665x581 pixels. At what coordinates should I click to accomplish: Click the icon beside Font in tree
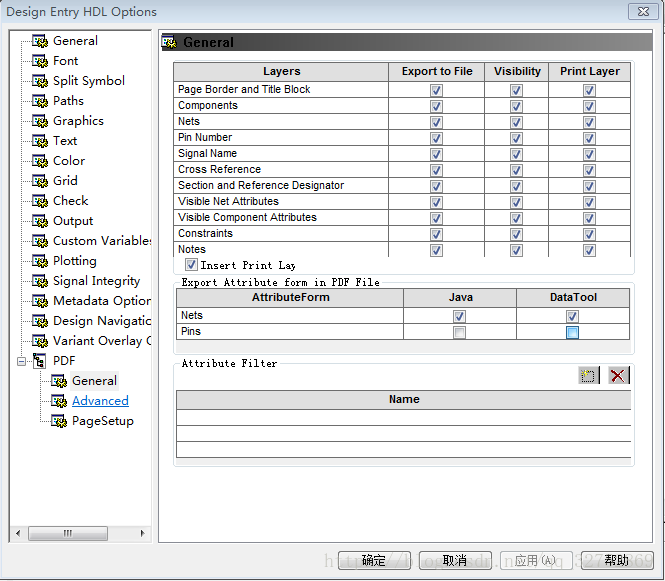(40, 61)
